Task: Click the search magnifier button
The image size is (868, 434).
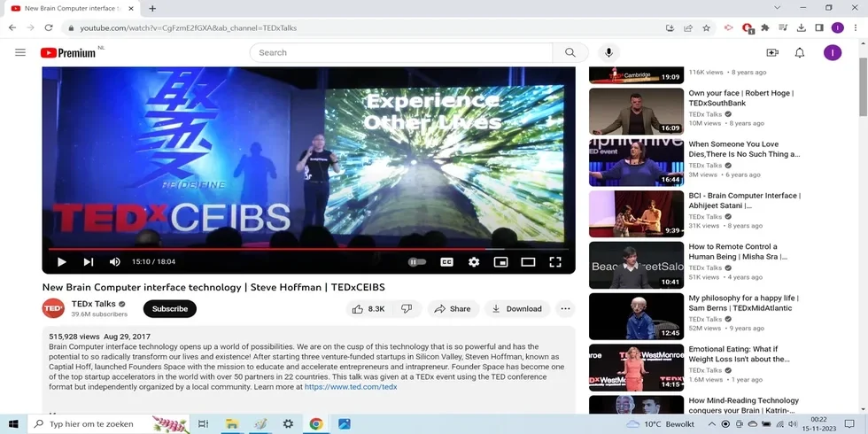Action: click(x=570, y=52)
